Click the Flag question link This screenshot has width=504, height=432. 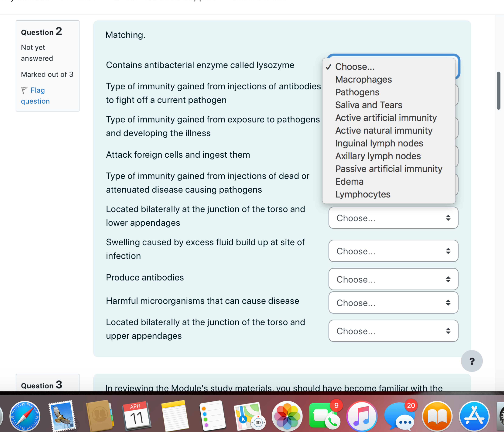35,96
